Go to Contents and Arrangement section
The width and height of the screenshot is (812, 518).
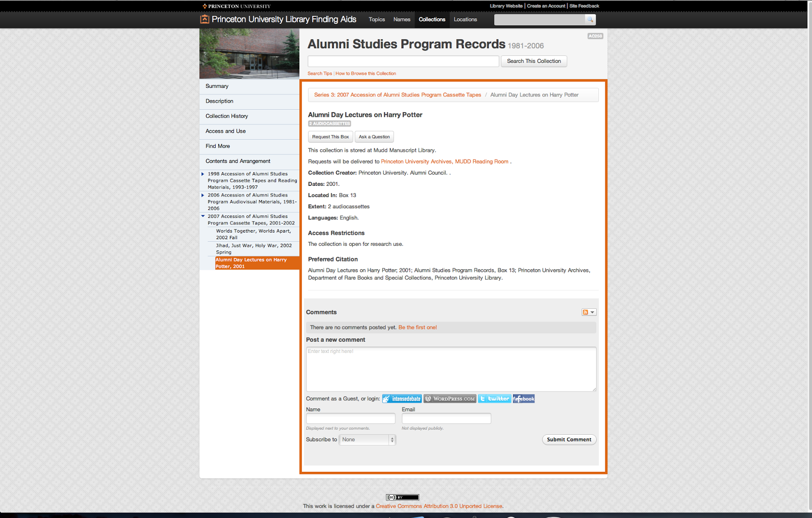(249, 161)
